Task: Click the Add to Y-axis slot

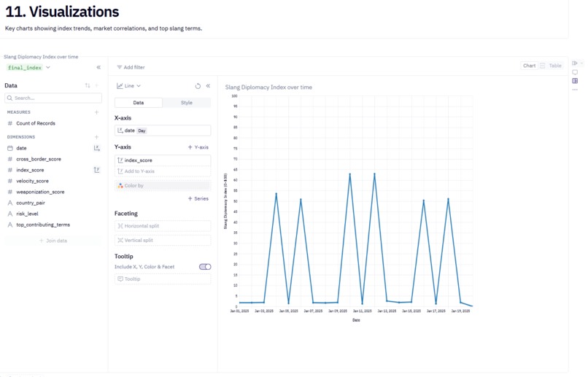Action: point(163,171)
